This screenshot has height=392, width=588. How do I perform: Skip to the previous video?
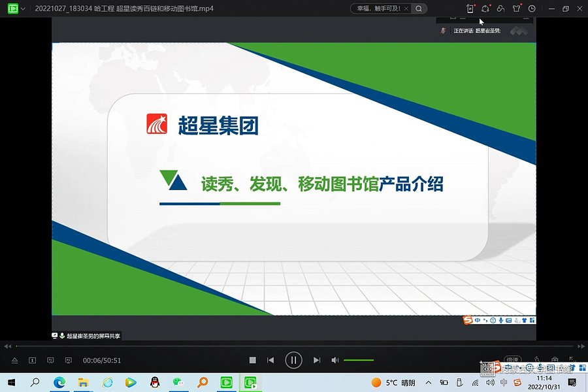pyautogui.click(x=270, y=360)
